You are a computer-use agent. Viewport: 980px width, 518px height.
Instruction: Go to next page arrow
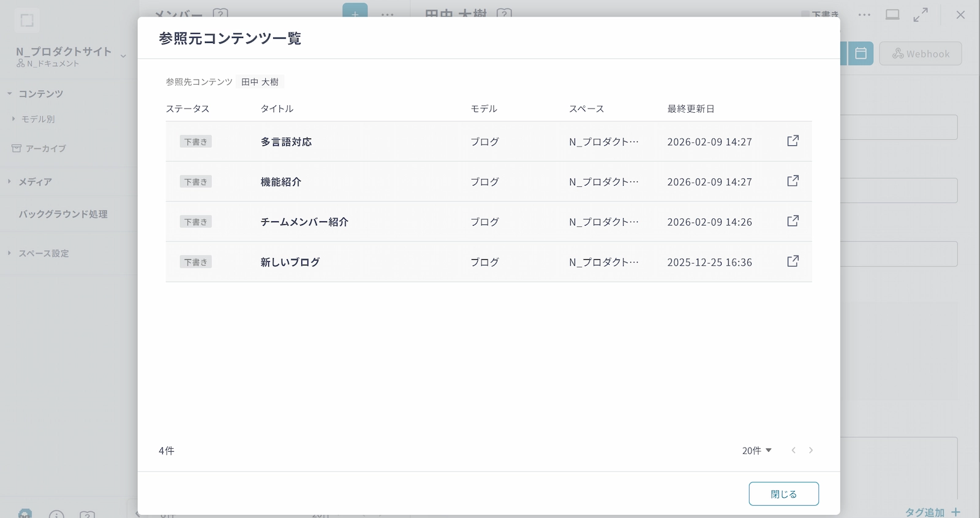[811, 451]
